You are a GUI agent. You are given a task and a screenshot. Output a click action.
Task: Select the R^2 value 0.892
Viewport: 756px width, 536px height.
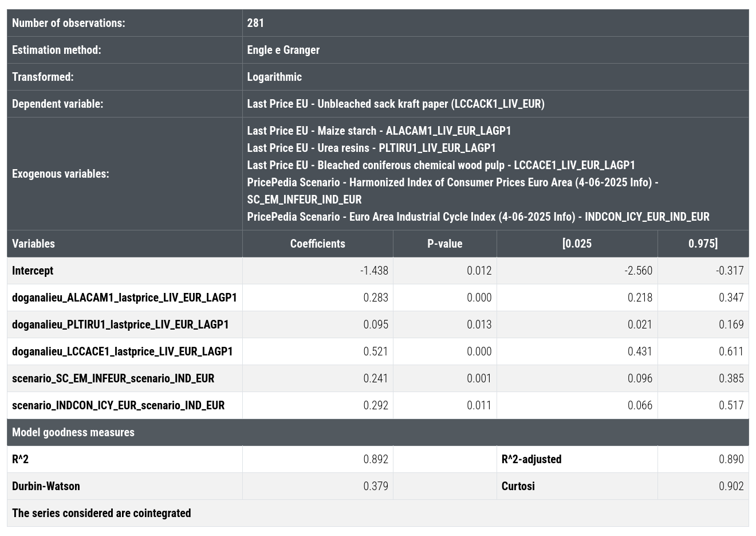(x=376, y=459)
